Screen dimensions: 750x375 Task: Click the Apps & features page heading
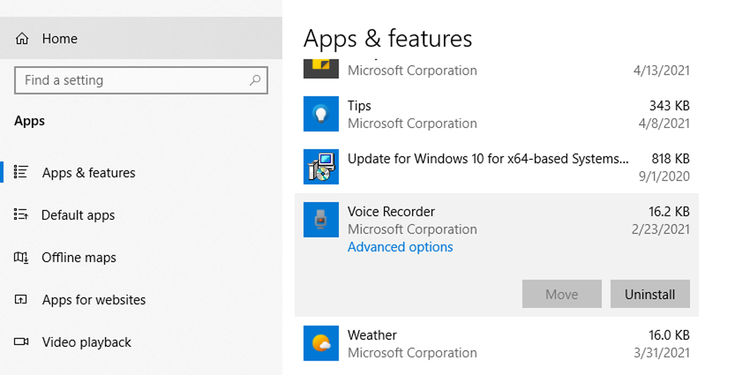tap(387, 39)
